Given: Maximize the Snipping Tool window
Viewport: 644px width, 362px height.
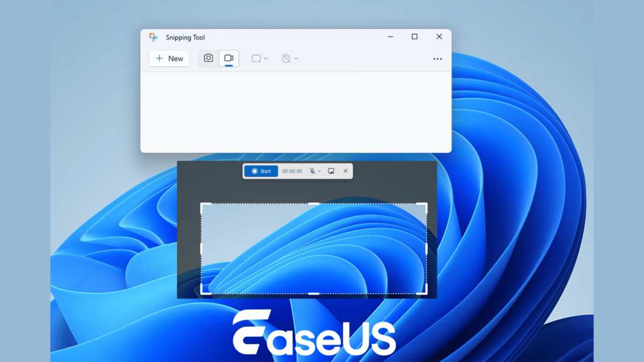Looking at the screenshot, I should click(x=414, y=37).
